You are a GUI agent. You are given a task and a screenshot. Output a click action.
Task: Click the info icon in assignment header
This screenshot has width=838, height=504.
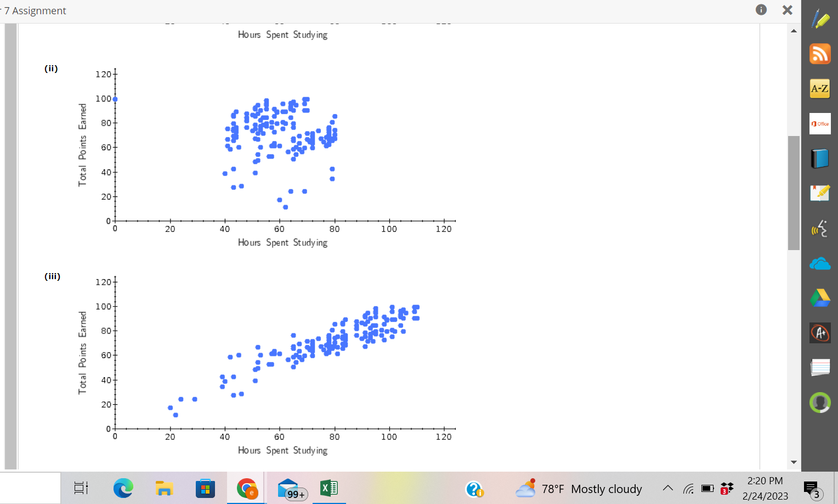point(761,9)
